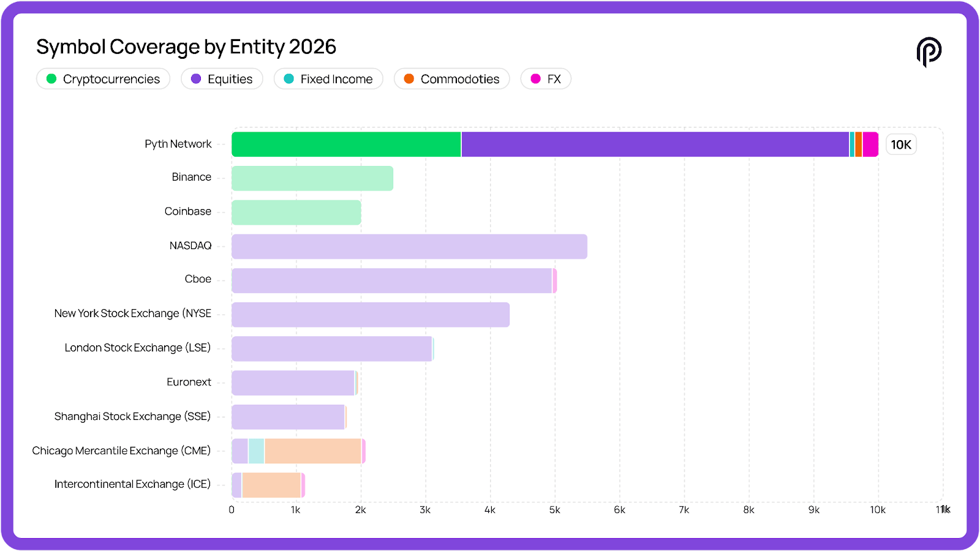Toggle the FX legend filter
Image resolution: width=980 pixels, height=551 pixels.
546,79
